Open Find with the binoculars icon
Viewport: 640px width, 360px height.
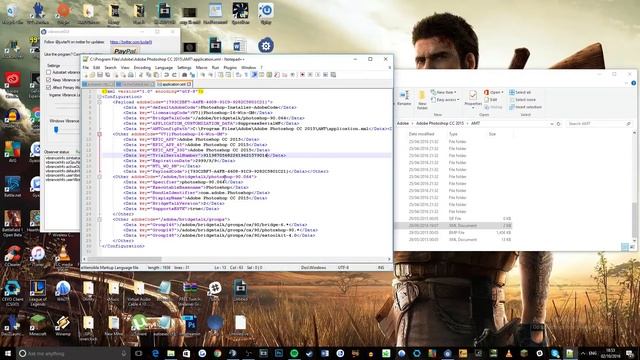pyautogui.click(x=184, y=75)
